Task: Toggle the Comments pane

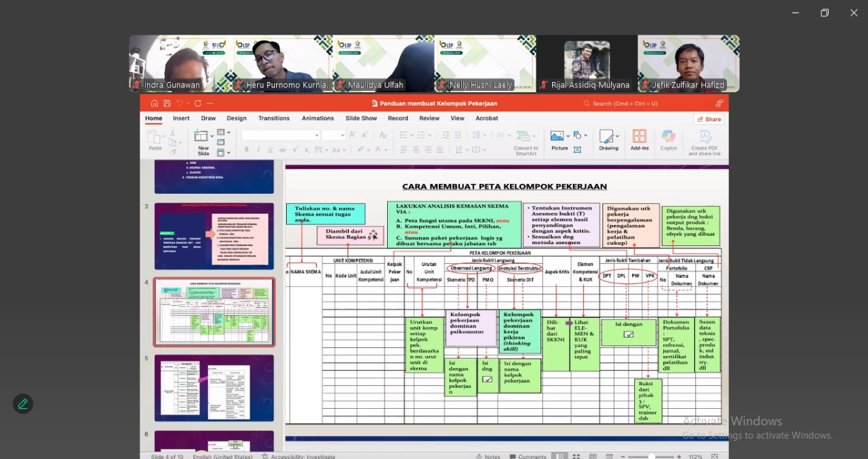Action: pos(527,456)
